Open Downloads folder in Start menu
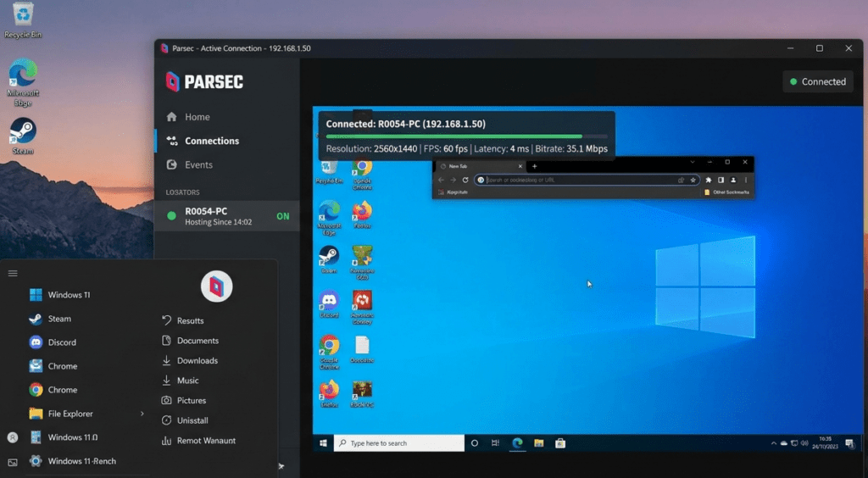Image resolution: width=868 pixels, height=478 pixels. coord(189,360)
